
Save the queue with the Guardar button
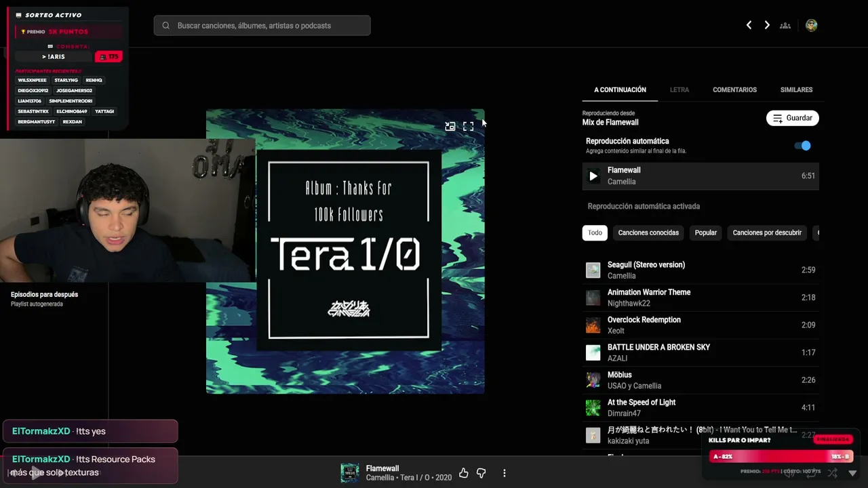coord(793,118)
